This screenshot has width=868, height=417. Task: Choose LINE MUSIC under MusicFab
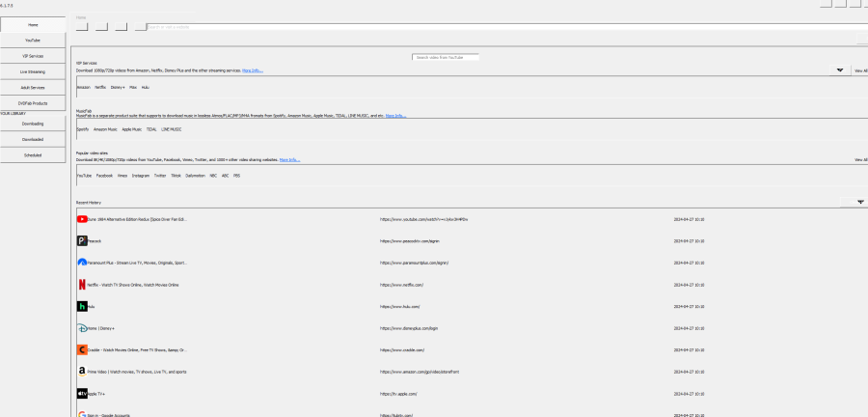coord(172,129)
